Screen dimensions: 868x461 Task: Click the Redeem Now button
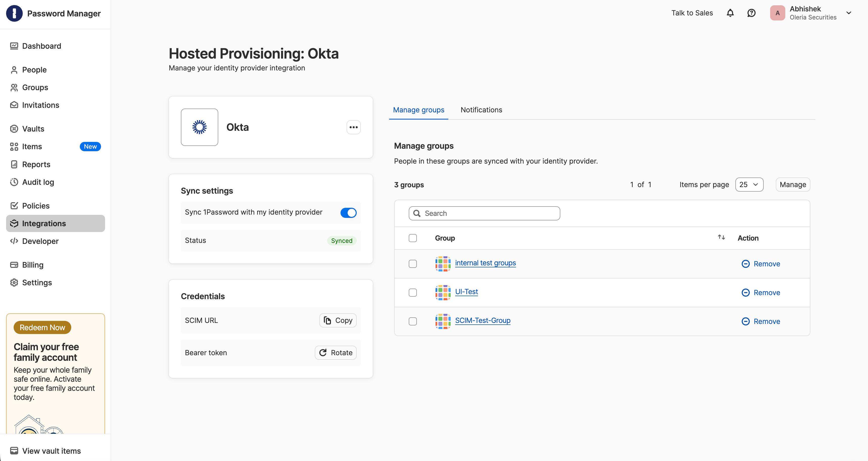42,328
